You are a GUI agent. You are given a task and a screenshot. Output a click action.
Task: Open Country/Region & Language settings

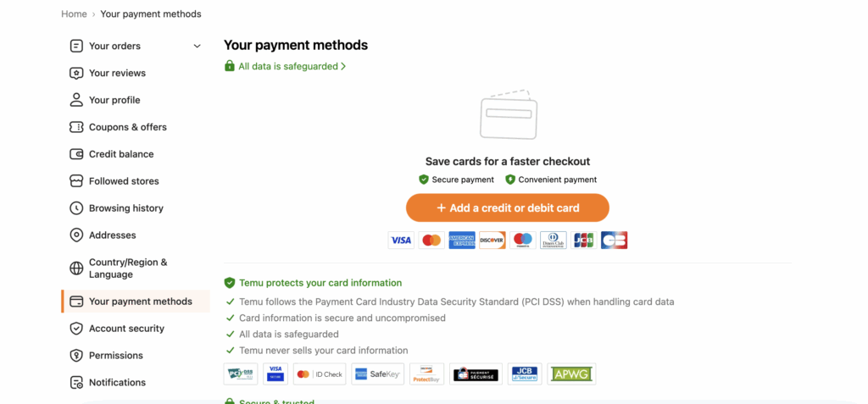(x=127, y=268)
